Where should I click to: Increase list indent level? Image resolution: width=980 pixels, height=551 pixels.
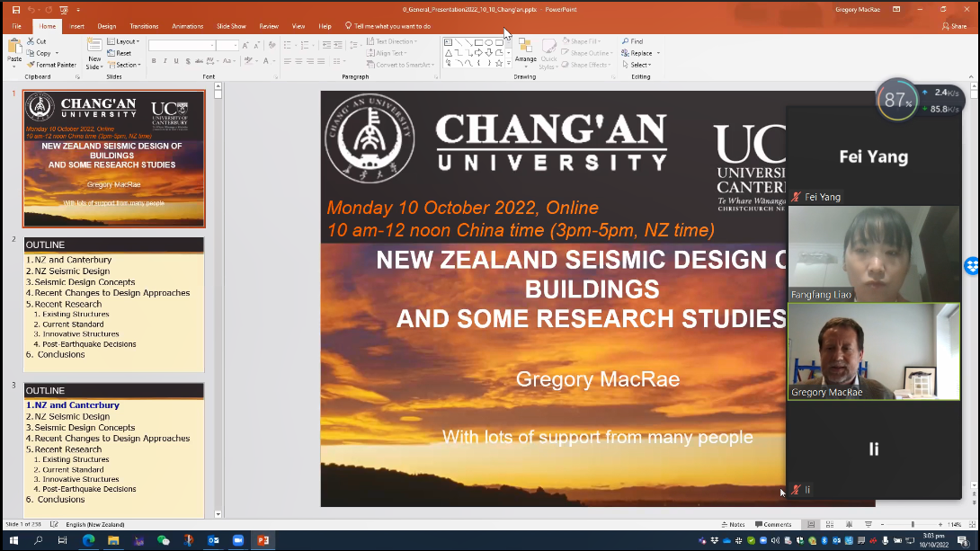click(338, 45)
